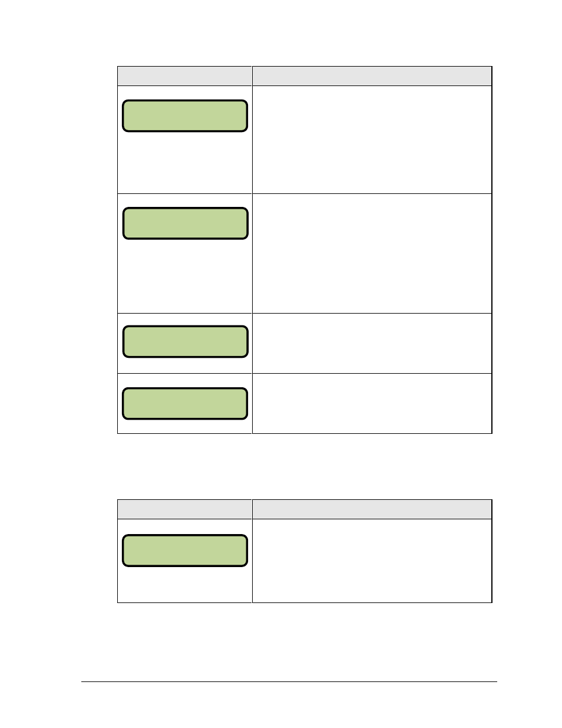Click the upper table's narrow gray header cell
Image resolution: width=562 pixels, height=728 pixels.
click(185, 76)
